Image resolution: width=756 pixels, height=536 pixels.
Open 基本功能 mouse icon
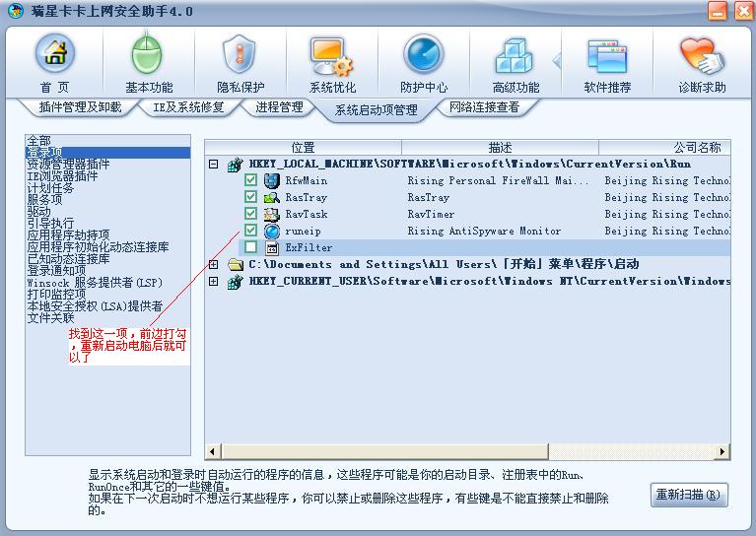coord(147,54)
